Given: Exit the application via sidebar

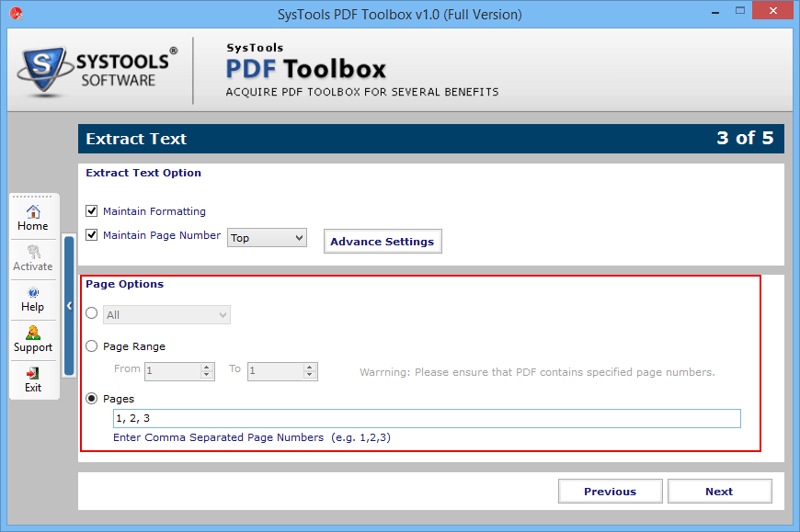Looking at the screenshot, I should 33,379.
